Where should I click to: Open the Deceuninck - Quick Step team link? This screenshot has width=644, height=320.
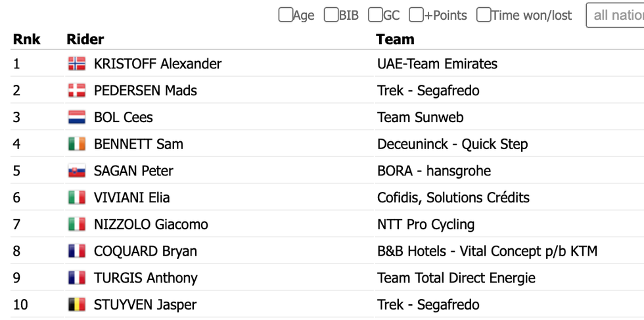click(x=453, y=144)
